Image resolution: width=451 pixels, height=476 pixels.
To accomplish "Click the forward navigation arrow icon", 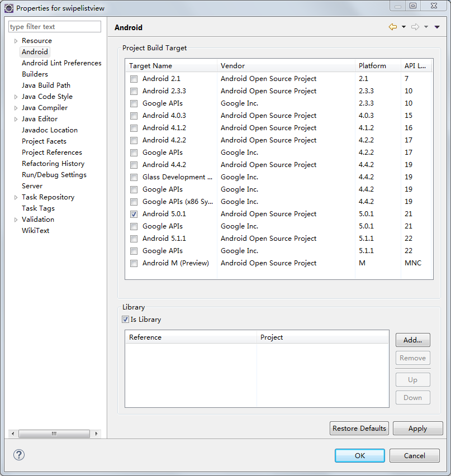I will pyautogui.click(x=415, y=27).
